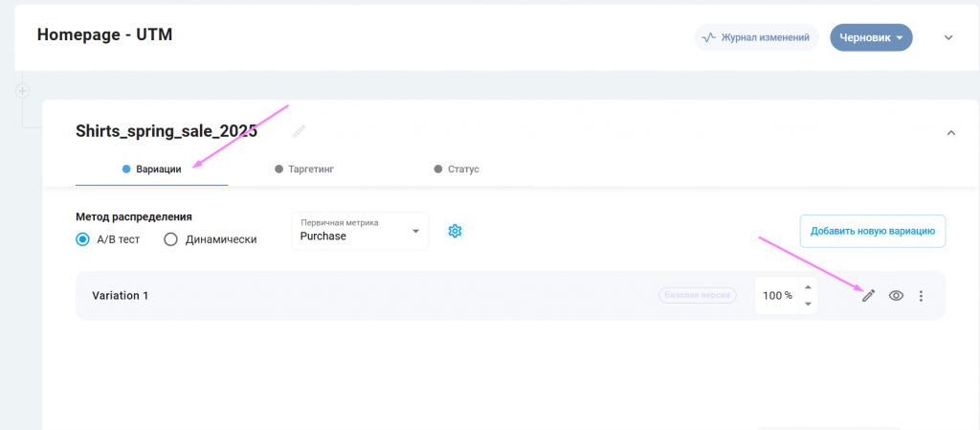Increase Variation 1 percentage with up arrow
The width and height of the screenshot is (980, 430).
point(808,287)
